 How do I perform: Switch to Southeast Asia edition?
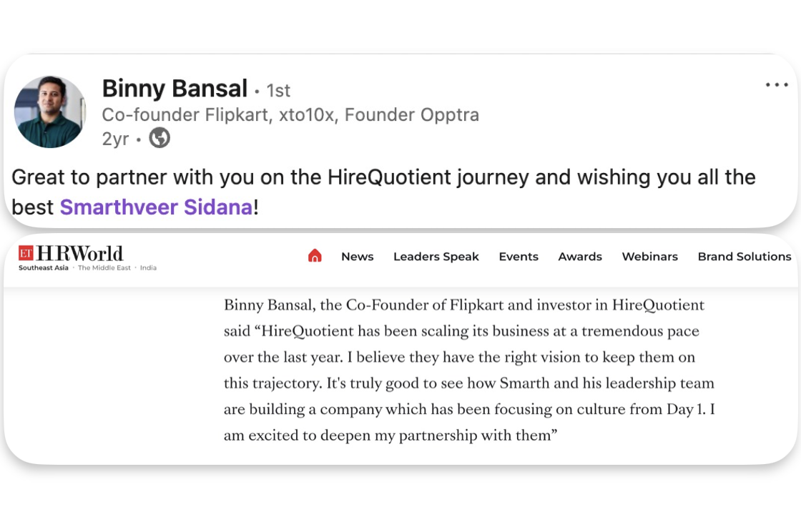(44, 268)
